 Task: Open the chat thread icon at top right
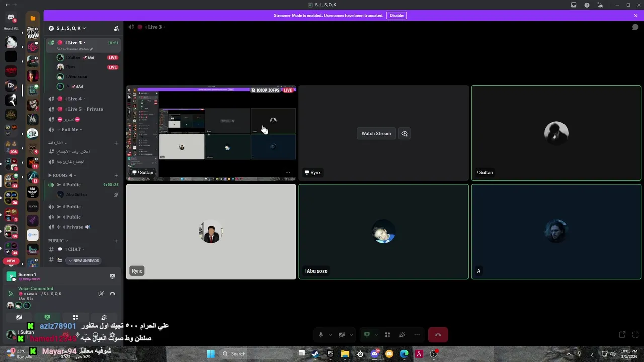tap(635, 27)
